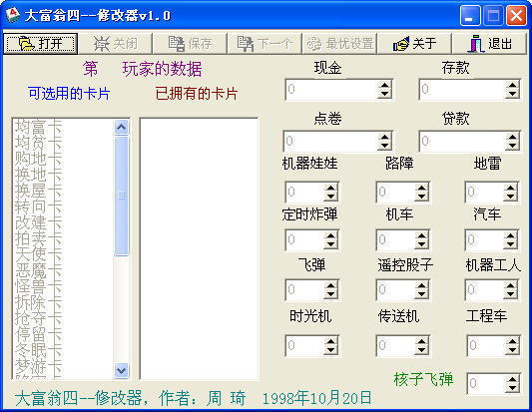Click inside the 已拥有的卡片 owned cards list
532x412 pixels.
tap(200, 248)
